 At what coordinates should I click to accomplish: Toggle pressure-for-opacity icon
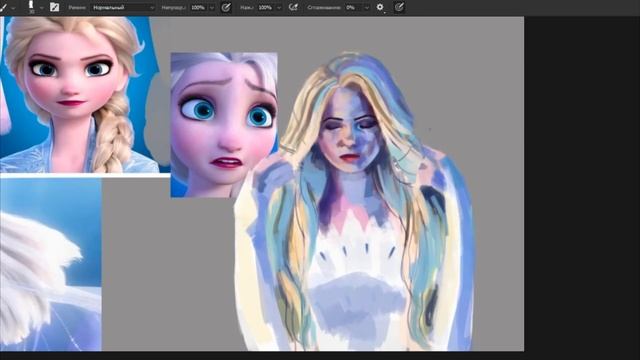click(226, 7)
